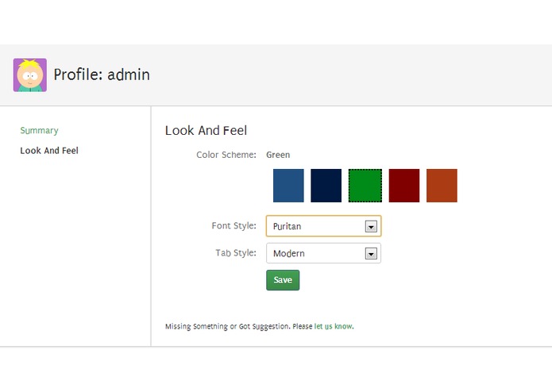552x392 pixels.
Task: Follow the 'let us know' link
Action: 333,326
